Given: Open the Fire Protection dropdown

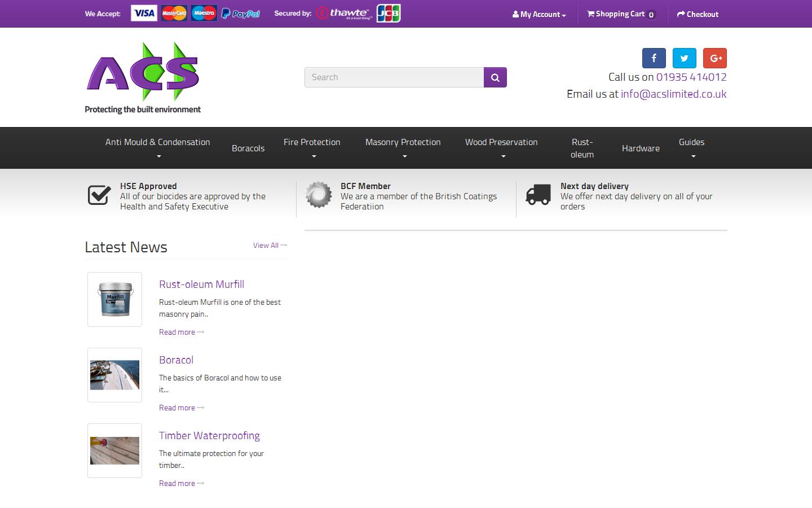Looking at the screenshot, I should pyautogui.click(x=312, y=148).
